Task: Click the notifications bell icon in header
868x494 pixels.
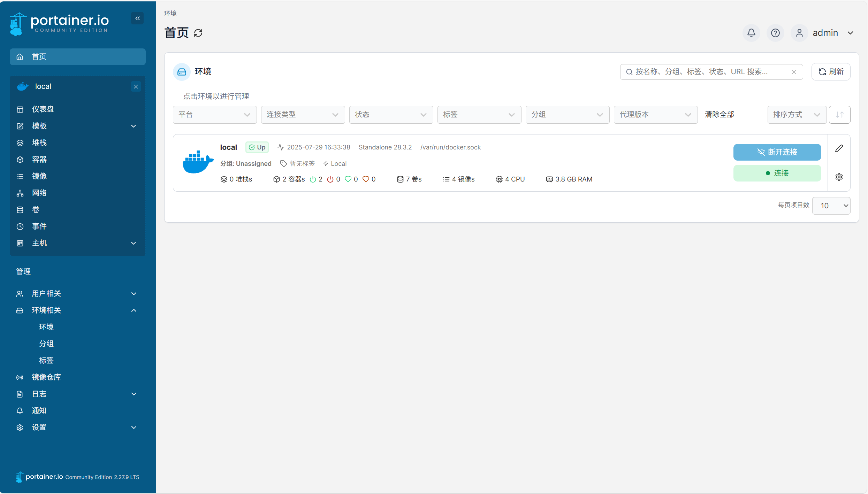Action: pos(751,33)
